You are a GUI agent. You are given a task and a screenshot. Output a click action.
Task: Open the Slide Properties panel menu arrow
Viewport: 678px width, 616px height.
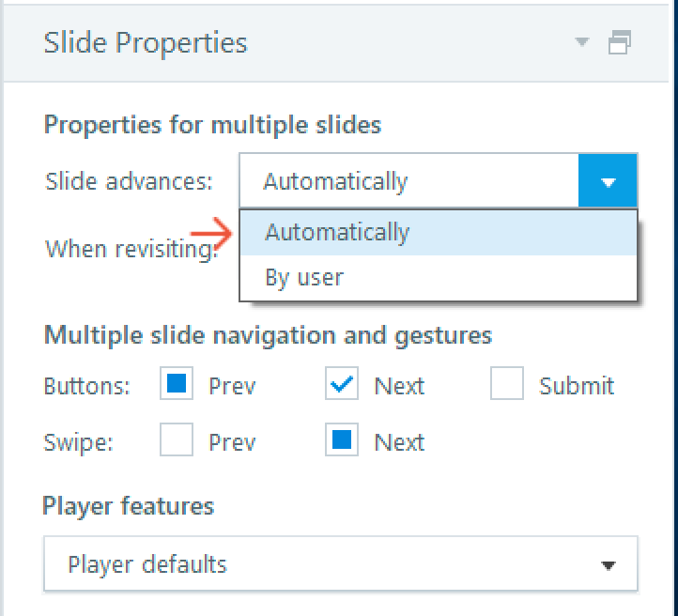tap(583, 42)
